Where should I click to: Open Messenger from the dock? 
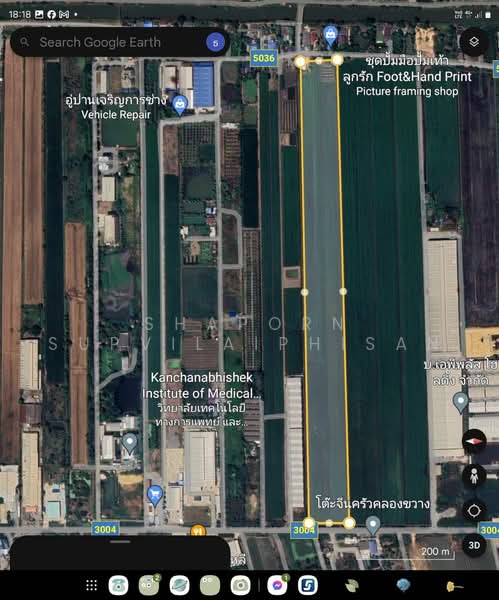(277, 585)
